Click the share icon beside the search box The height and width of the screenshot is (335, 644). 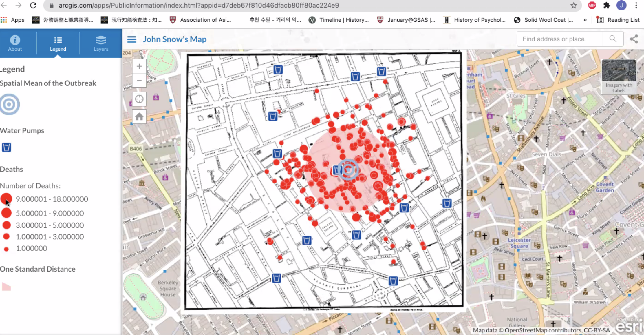634,39
